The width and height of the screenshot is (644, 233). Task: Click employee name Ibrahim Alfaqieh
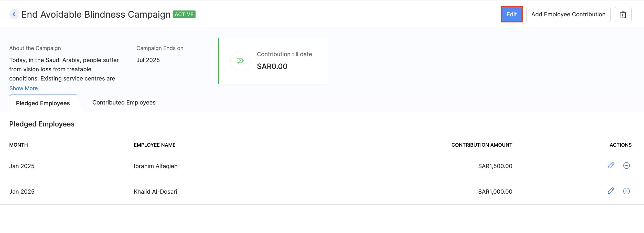tap(156, 166)
